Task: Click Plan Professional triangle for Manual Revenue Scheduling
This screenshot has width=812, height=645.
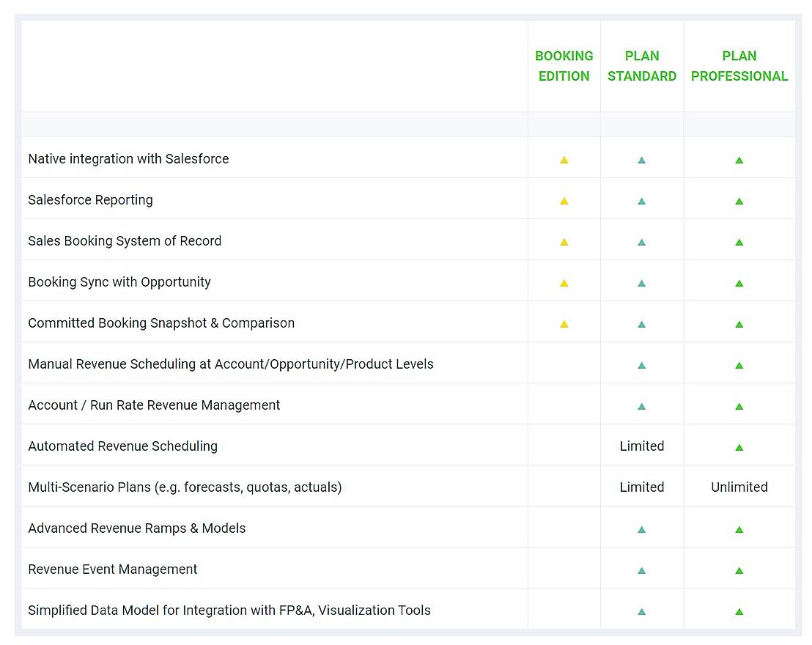Action: (739, 365)
